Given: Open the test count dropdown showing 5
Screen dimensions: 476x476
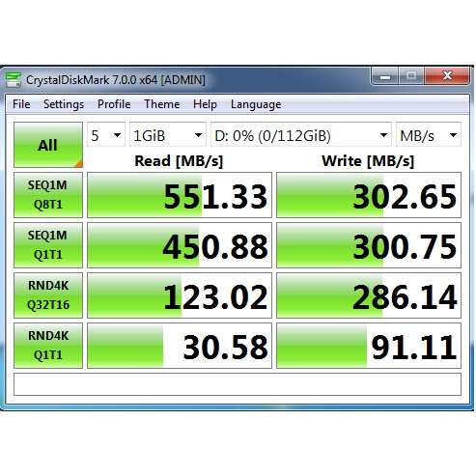Looking at the screenshot, I should pos(106,135).
